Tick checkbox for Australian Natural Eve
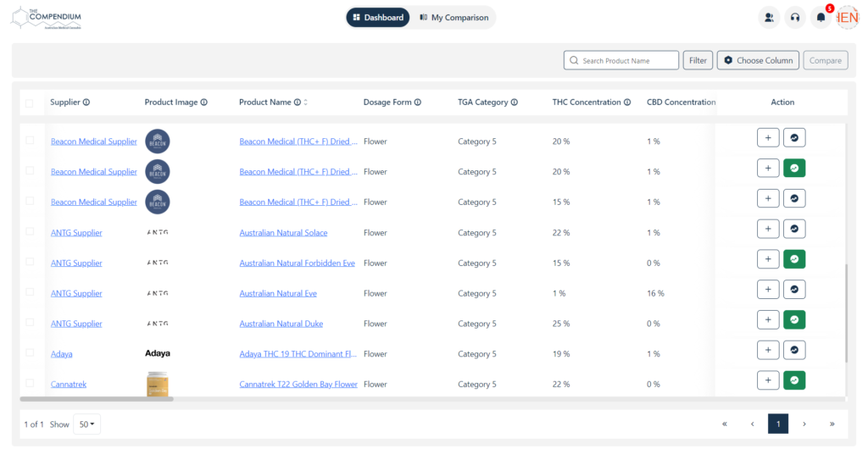The width and height of the screenshot is (868, 449). (30, 292)
